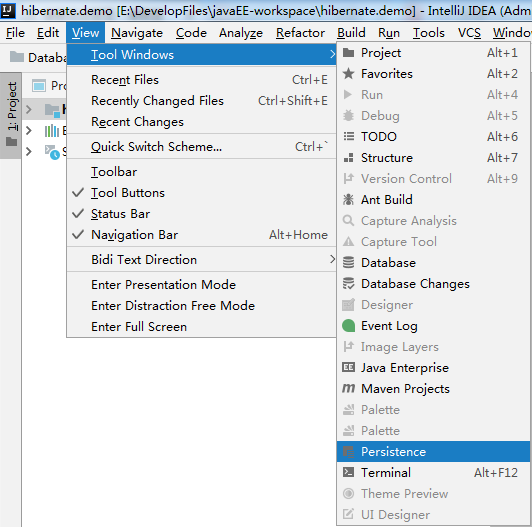Open the Navigate menu

pyautogui.click(x=137, y=33)
